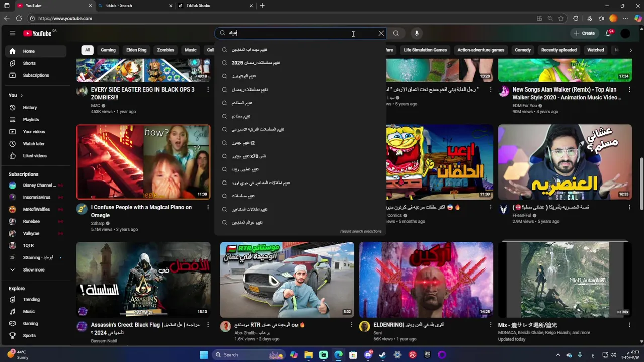Screen dimensions: 644x362
Task: Open the 2Sharp channel link
Action: point(98,223)
